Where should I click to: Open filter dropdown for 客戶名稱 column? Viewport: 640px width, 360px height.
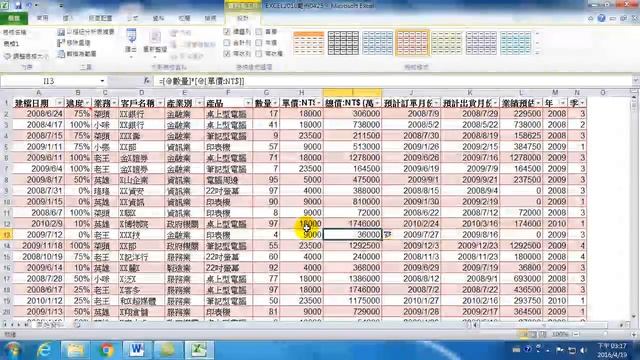(160, 103)
